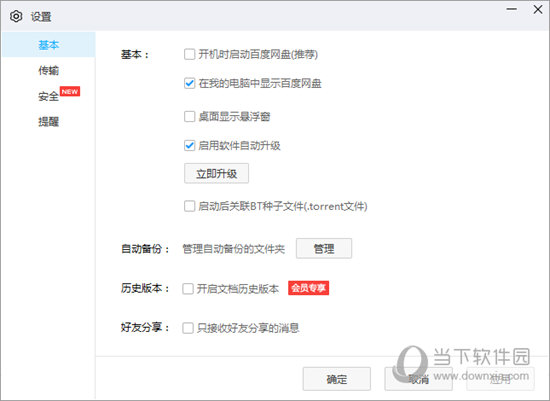The image size is (550, 401).
Task: Click the 自动备份 section label
Action: click(145, 249)
